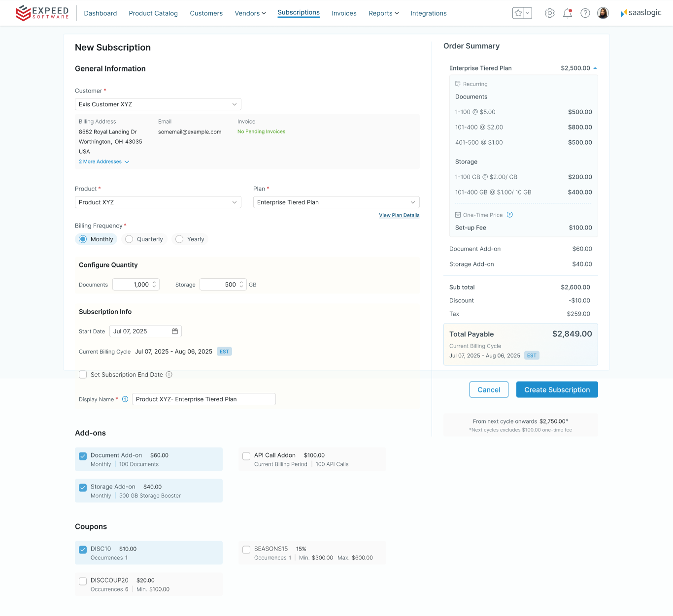673x616 pixels.
Task: Uncheck the DISC10 coupon
Action: pos(83,550)
